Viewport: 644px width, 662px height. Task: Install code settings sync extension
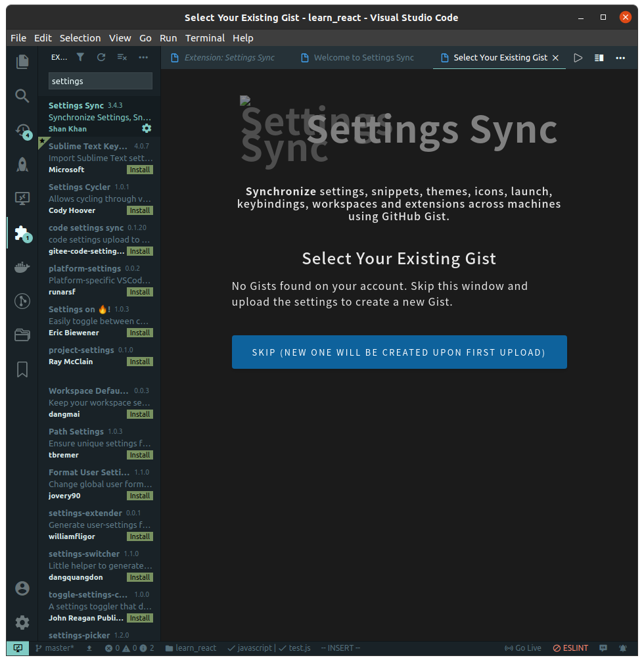(x=140, y=251)
